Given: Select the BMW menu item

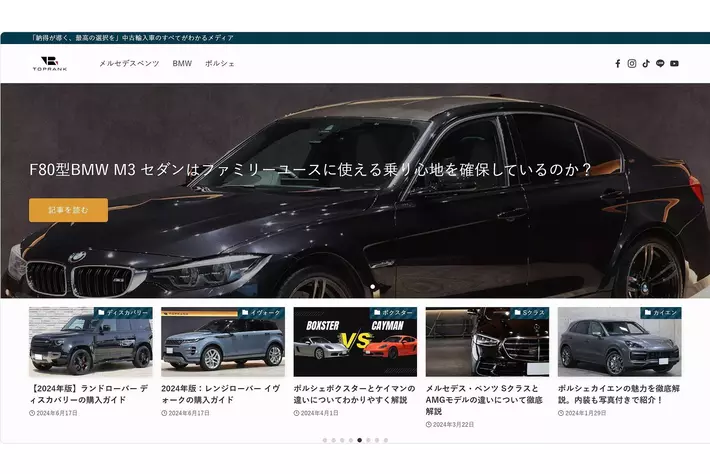Looking at the screenshot, I should [x=182, y=63].
